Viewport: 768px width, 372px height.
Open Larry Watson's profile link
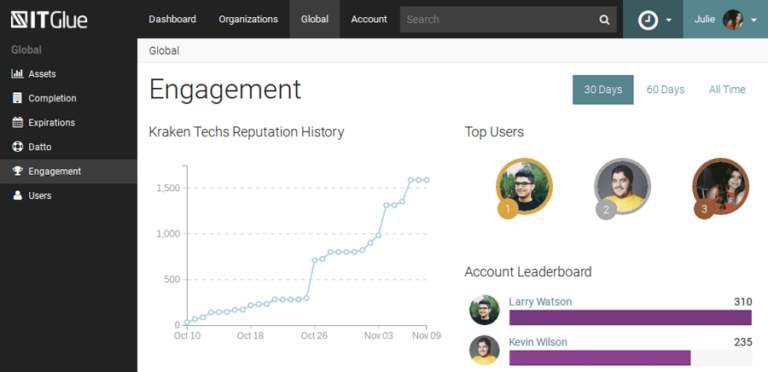click(x=540, y=302)
